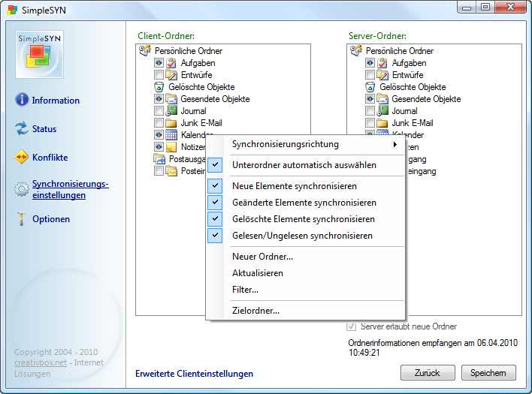This screenshot has height=394, width=532.
Task: Click the Synchronisierungseinstellungen gear icon
Action: 22,190
